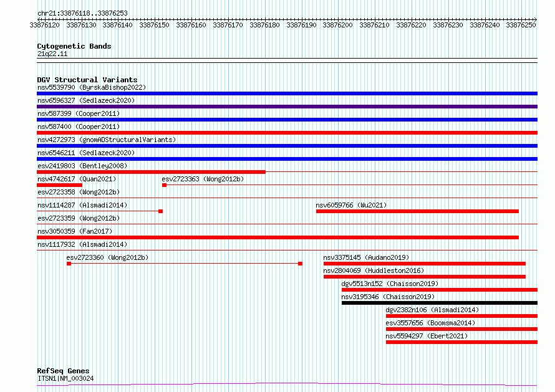Image resolution: width=555 pixels, height=392 pixels.
Task: Click the red bar of nsv587400
Action: pos(287,133)
